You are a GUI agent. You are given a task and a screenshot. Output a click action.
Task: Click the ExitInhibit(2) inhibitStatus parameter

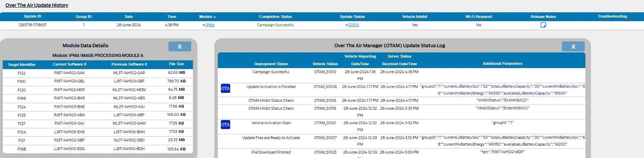pos(502,100)
